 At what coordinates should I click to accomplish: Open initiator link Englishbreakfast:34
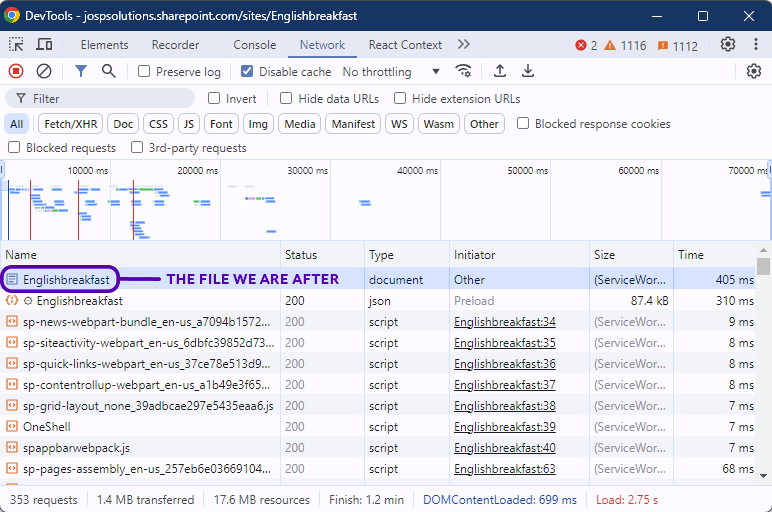click(x=505, y=322)
